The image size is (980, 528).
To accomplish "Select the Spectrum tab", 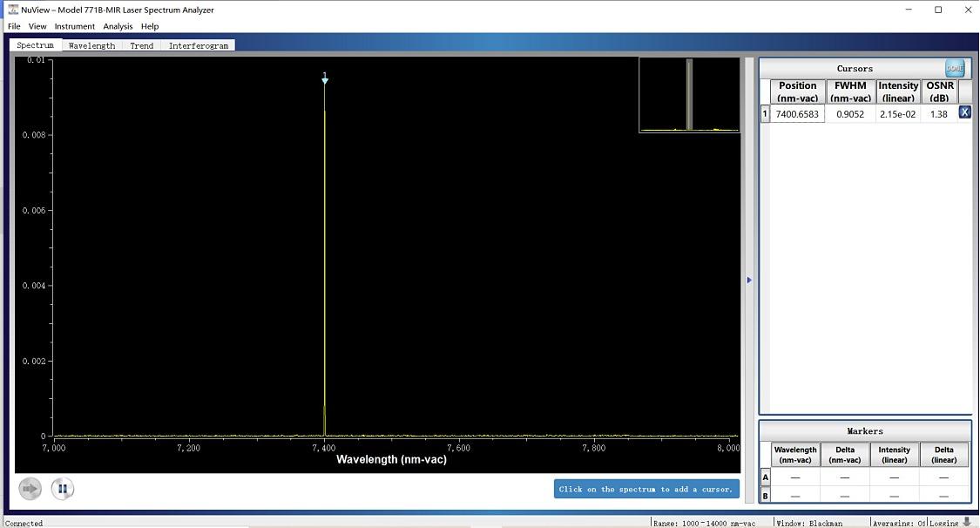I will point(35,45).
